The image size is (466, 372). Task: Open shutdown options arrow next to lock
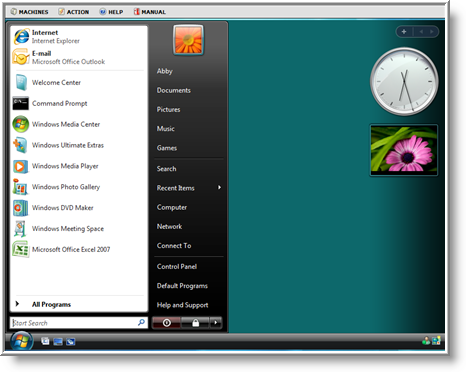pos(216,323)
